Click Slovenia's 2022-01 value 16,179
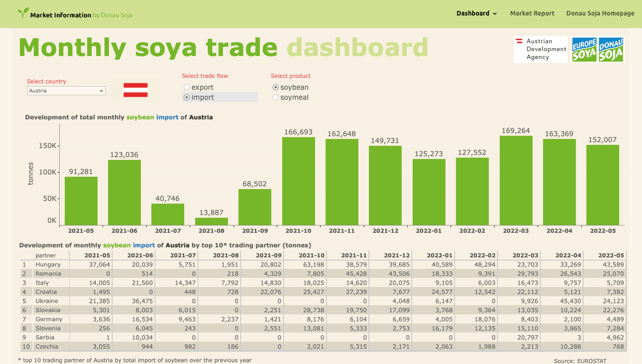 click(442, 328)
